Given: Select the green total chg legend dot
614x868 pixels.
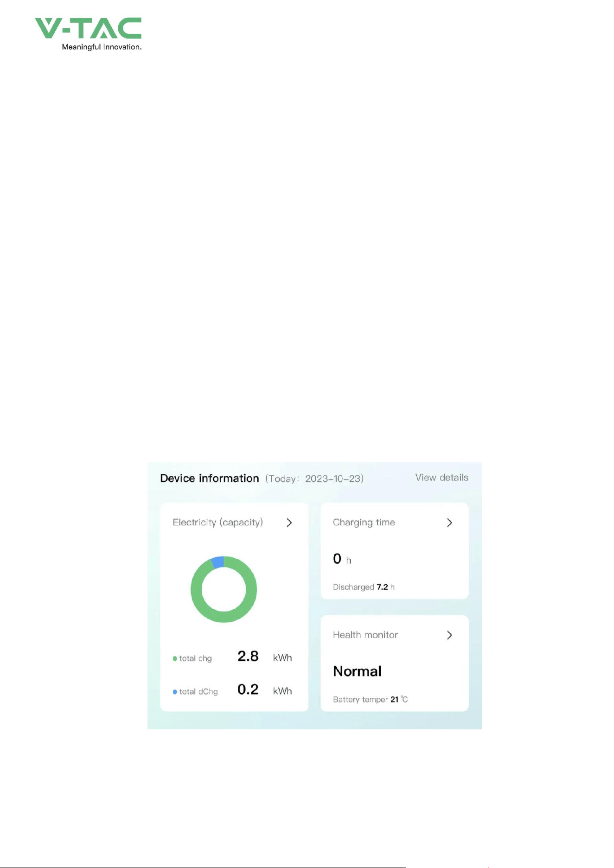Looking at the screenshot, I should pyautogui.click(x=175, y=658).
